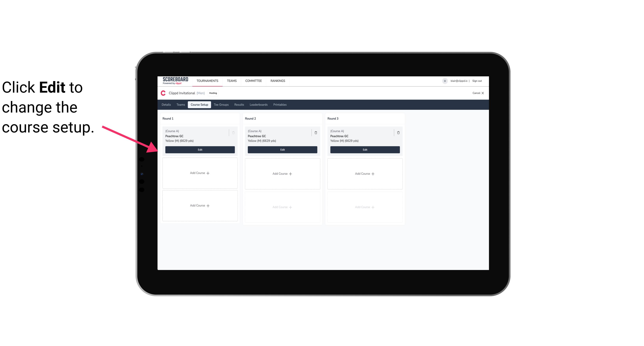Click the delete icon for Round 1 course
The height and width of the screenshot is (346, 644).
point(234,132)
